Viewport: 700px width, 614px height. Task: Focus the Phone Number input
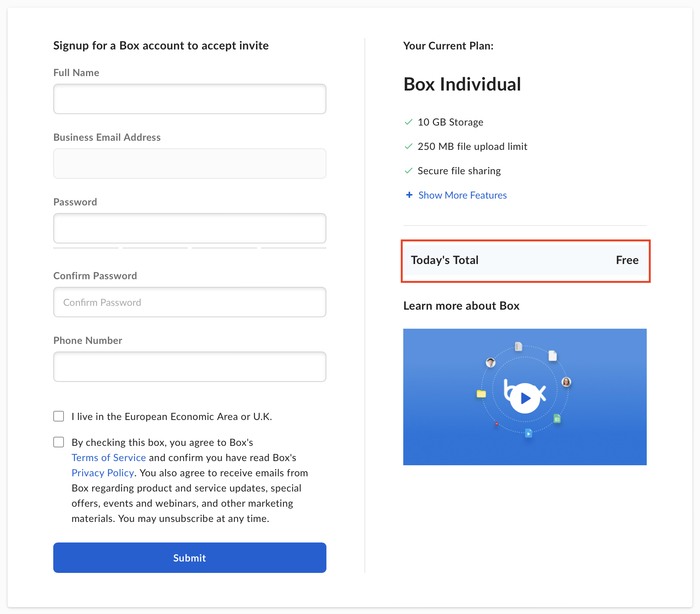coord(190,367)
